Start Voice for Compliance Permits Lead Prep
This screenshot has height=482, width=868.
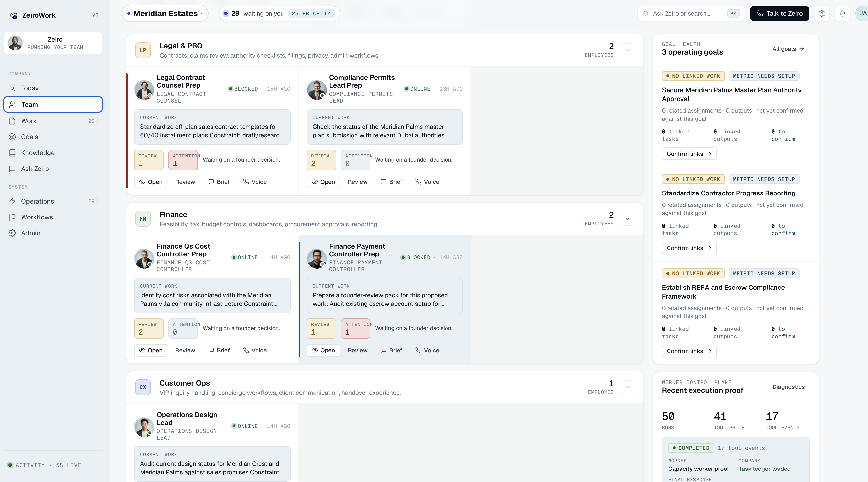tap(427, 182)
